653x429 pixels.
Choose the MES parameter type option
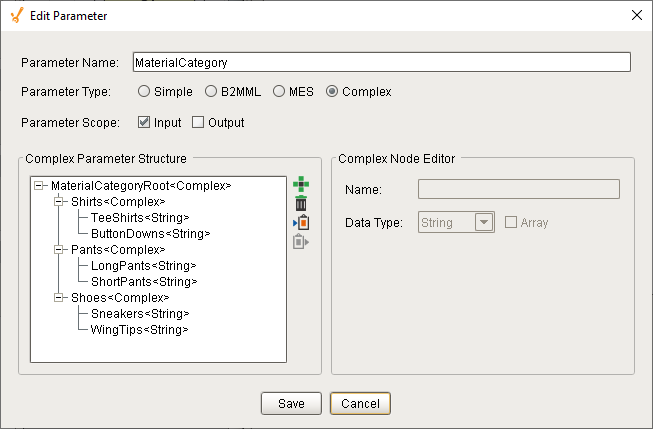coord(279,91)
